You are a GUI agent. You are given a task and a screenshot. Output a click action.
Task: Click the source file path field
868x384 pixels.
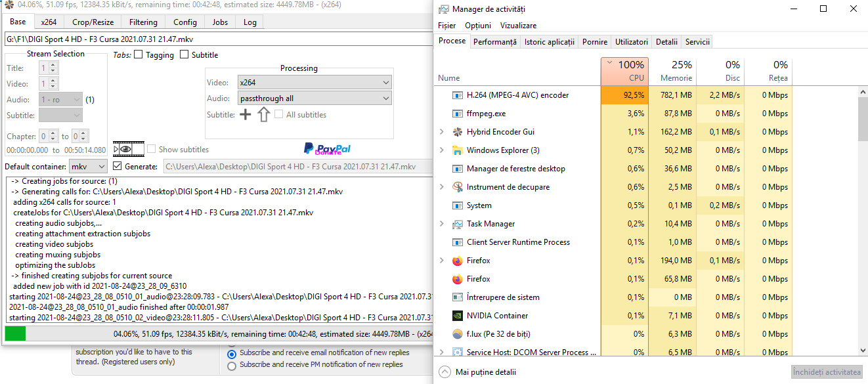pos(217,39)
